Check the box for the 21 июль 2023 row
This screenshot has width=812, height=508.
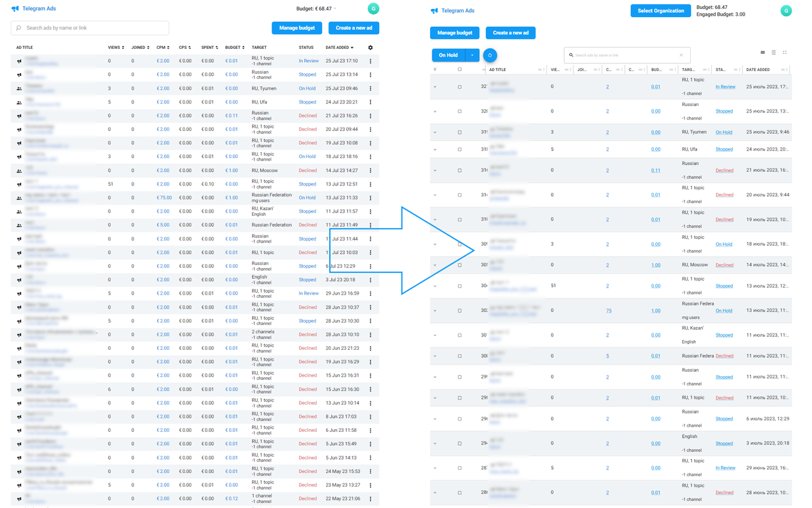click(460, 170)
